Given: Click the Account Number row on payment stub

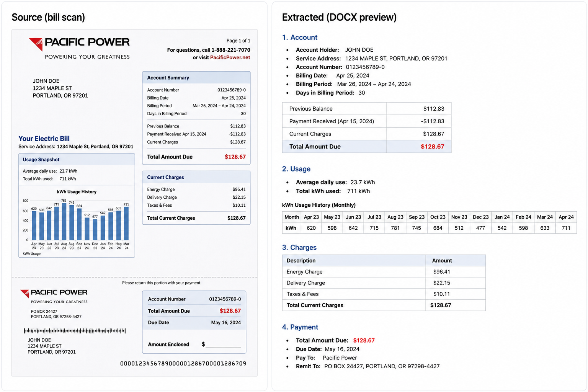Looking at the screenshot, I should [194, 299].
